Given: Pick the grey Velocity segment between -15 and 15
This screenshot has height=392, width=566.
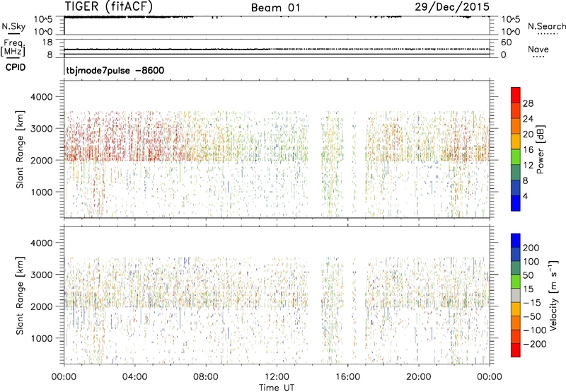Looking at the screenshot, I should click(516, 296).
